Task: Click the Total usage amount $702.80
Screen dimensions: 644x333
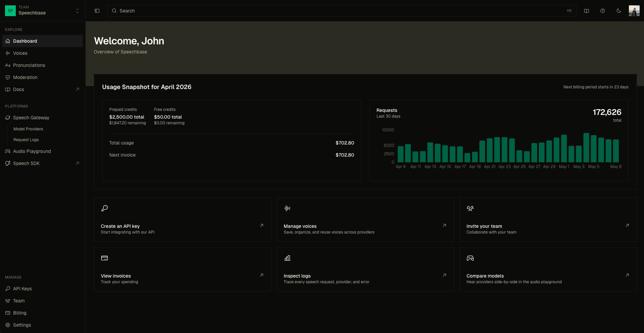Action: (345, 143)
